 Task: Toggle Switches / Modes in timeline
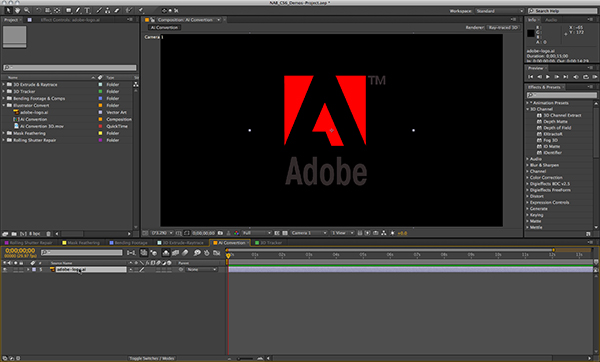tap(152, 359)
